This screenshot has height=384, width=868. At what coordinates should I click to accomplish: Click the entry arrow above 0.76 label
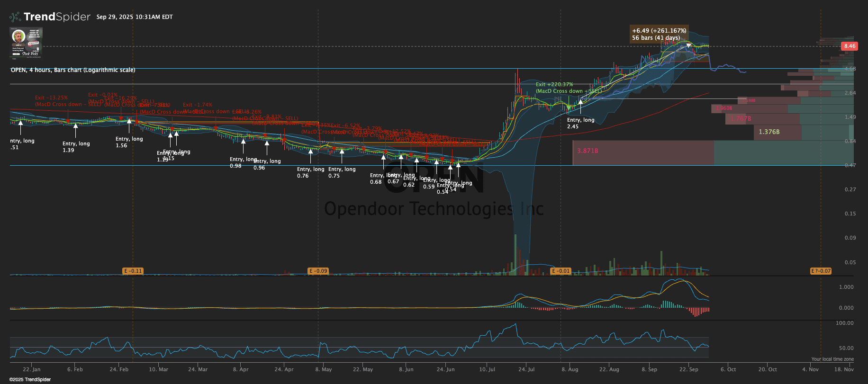coord(311,152)
